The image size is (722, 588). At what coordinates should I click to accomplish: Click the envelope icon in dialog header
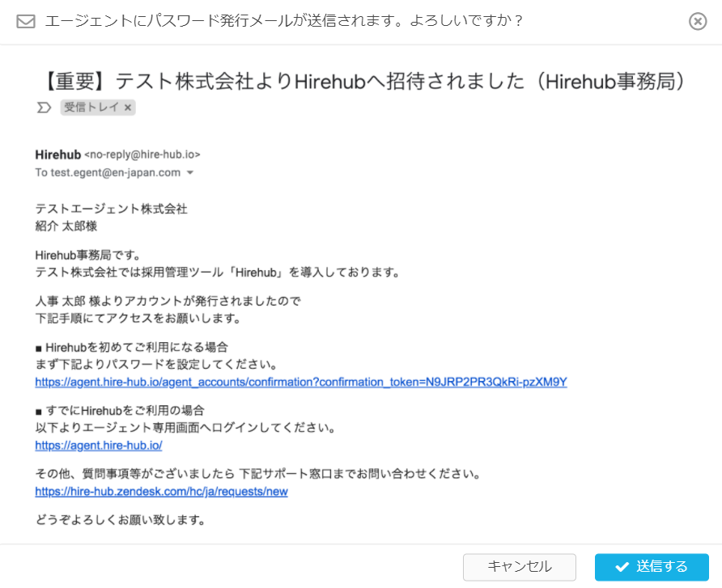(26, 22)
